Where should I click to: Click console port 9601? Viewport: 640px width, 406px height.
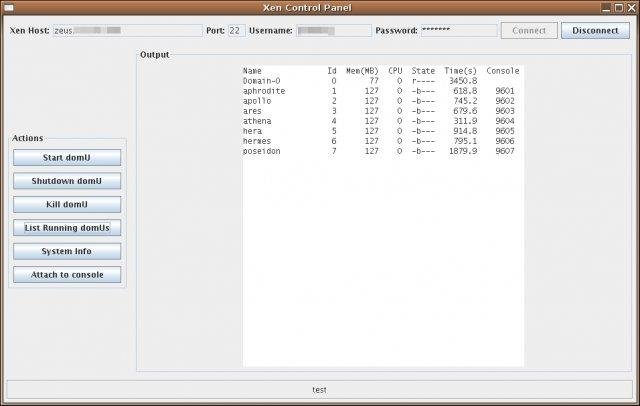505,91
